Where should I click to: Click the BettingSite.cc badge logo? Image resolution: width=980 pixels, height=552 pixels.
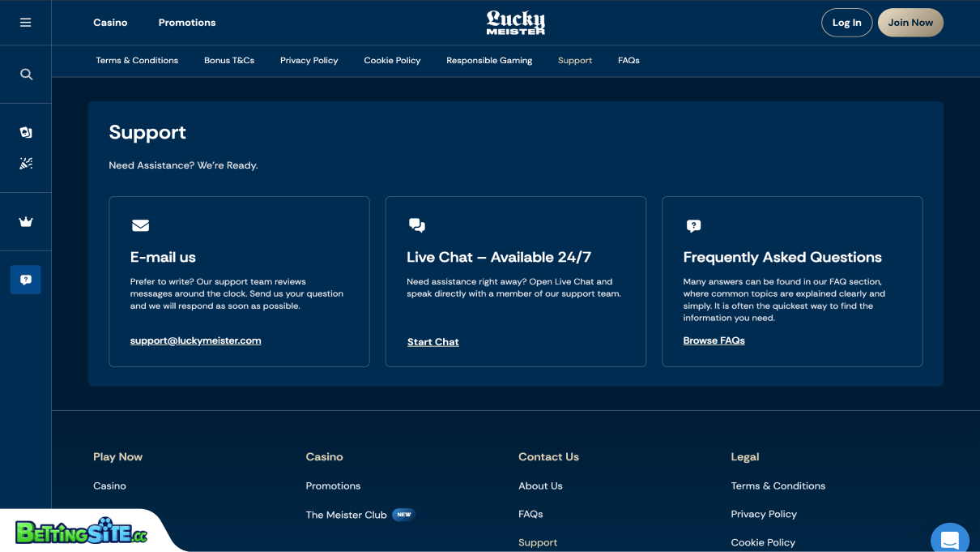pyautogui.click(x=81, y=532)
